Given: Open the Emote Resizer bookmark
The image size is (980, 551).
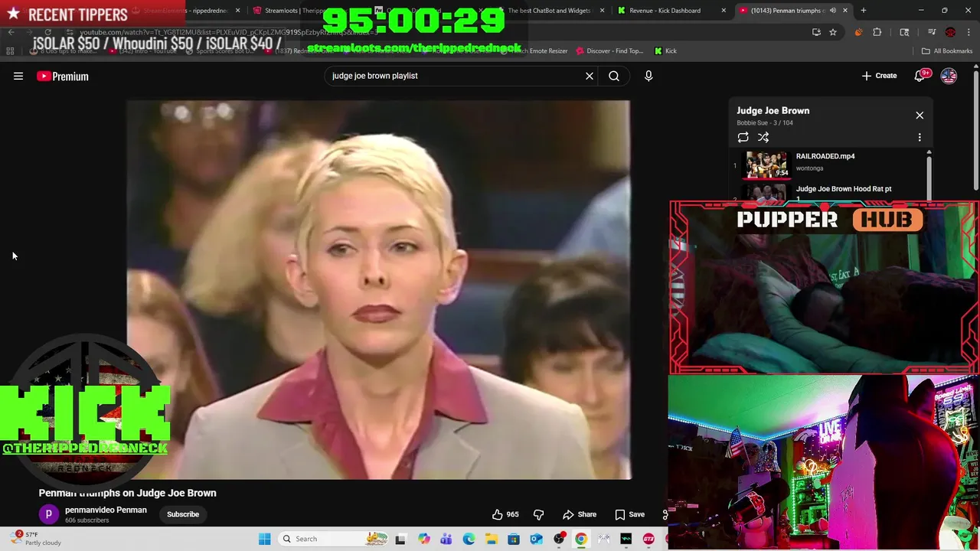Looking at the screenshot, I should click(x=544, y=51).
